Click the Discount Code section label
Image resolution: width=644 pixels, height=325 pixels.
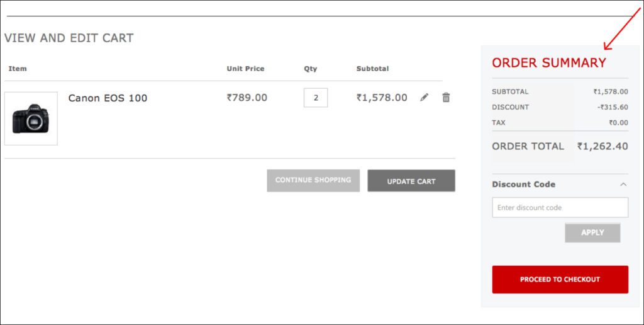(x=523, y=185)
